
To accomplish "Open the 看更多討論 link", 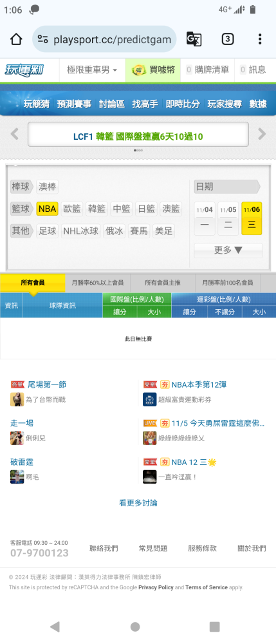I will coord(138,503).
